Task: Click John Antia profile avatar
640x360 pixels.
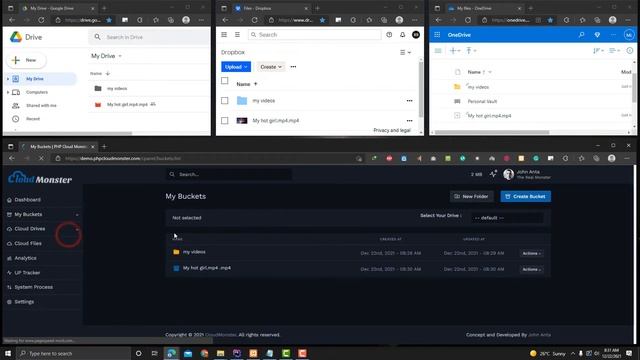Action: pos(508,174)
